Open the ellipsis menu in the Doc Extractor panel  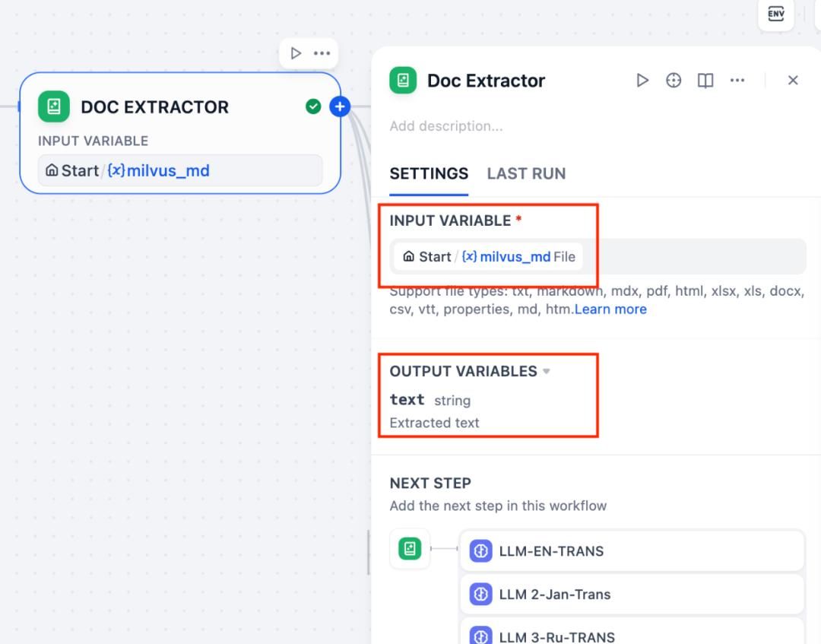[737, 80]
